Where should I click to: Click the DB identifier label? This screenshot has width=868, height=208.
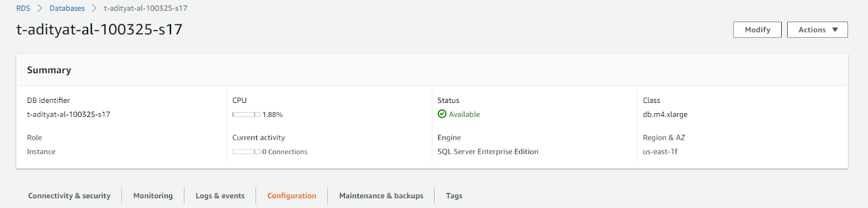pyautogui.click(x=48, y=100)
